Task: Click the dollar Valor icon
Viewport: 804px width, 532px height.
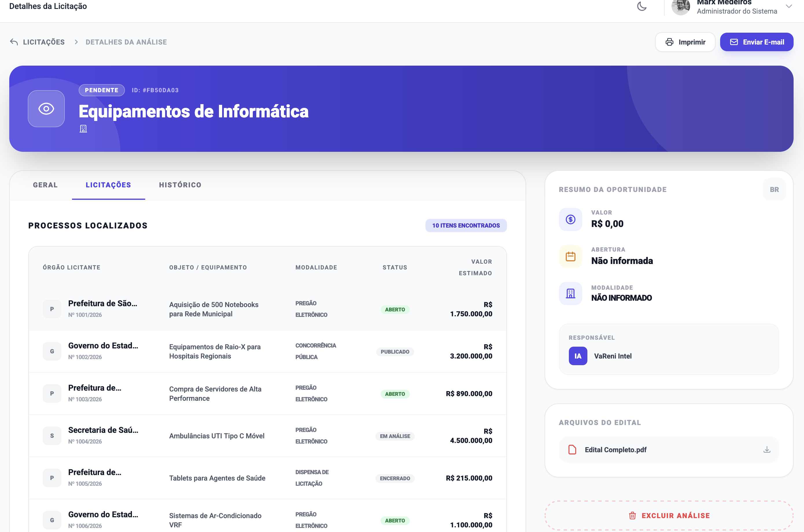Action: 571,219
